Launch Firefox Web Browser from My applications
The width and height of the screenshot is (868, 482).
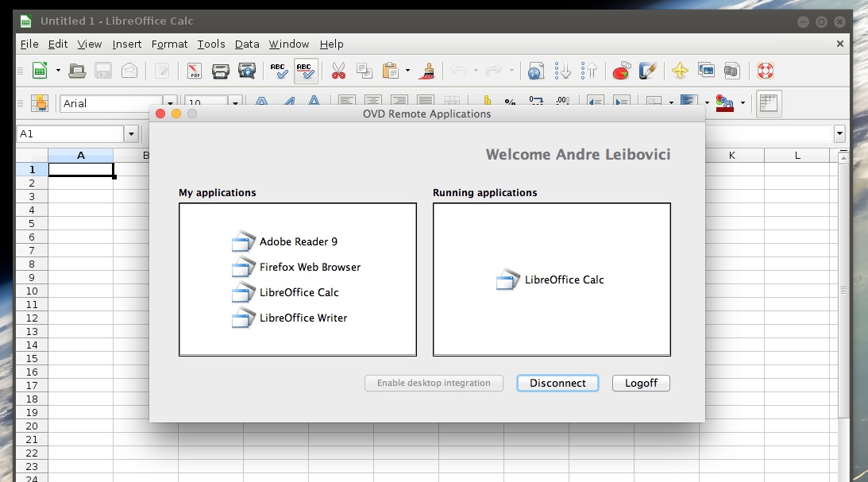coord(296,267)
